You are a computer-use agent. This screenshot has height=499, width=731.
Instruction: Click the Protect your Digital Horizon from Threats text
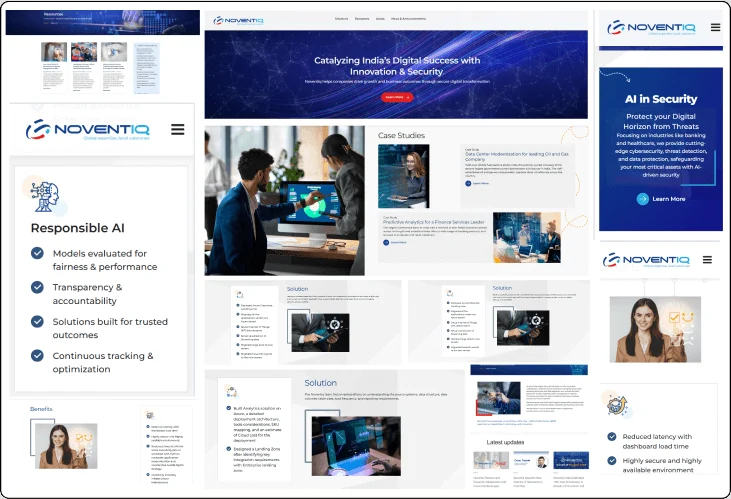[661, 121]
